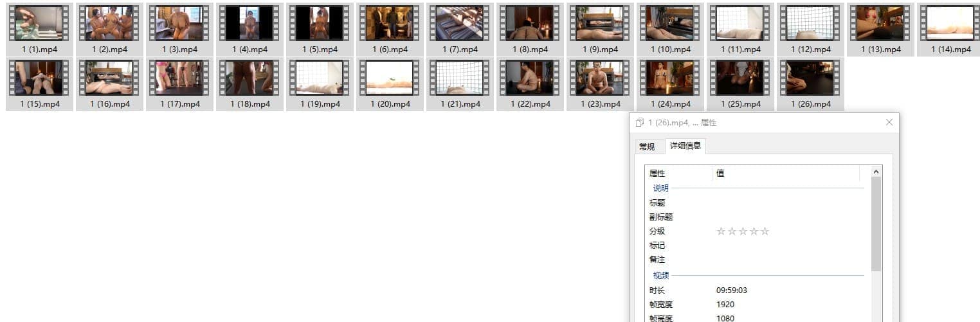The width and height of the screenshot is (980, 322).
Task: Click the 备注 value field
Action: click(788, 260)
